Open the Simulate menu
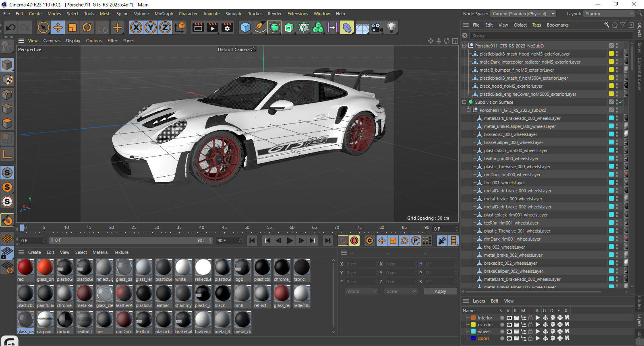644x346 pixels. 234,14
